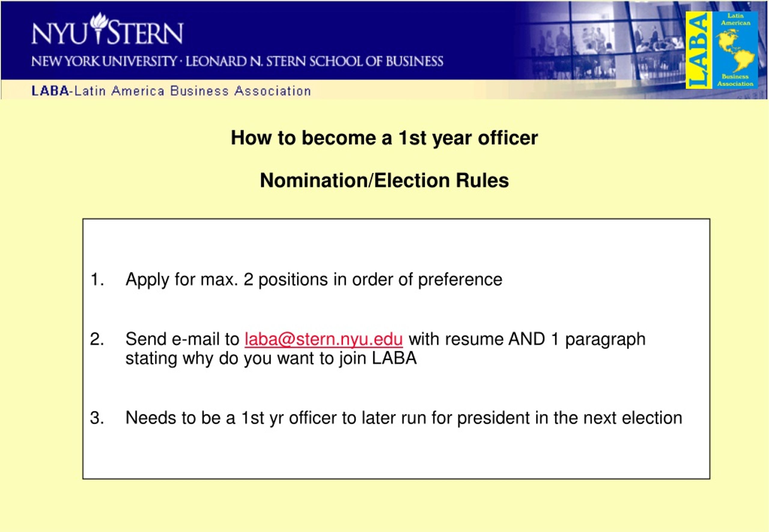Select the 'How to become a 1st year officer' heading
The image size is (769, 532).
[x=384, y=138]
